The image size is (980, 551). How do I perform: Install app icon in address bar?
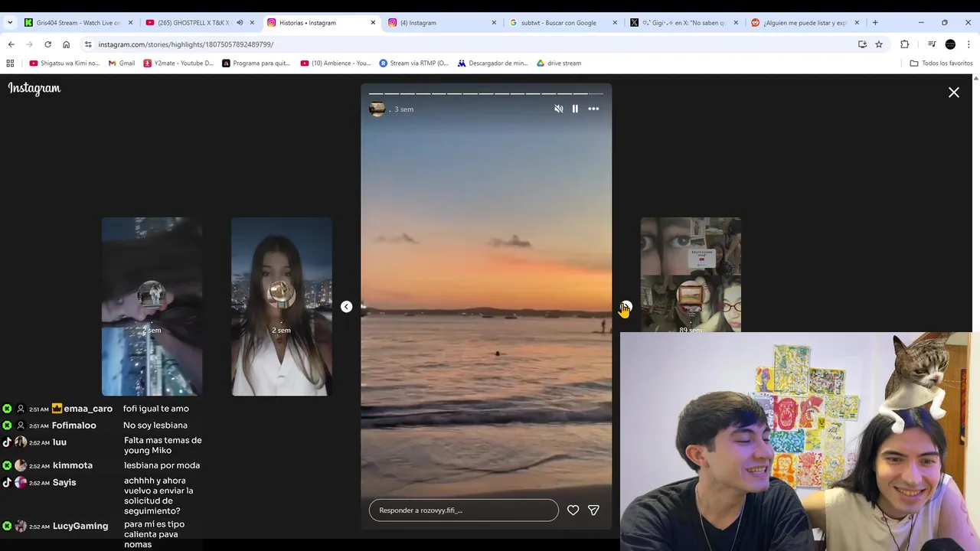pos(862,44)
